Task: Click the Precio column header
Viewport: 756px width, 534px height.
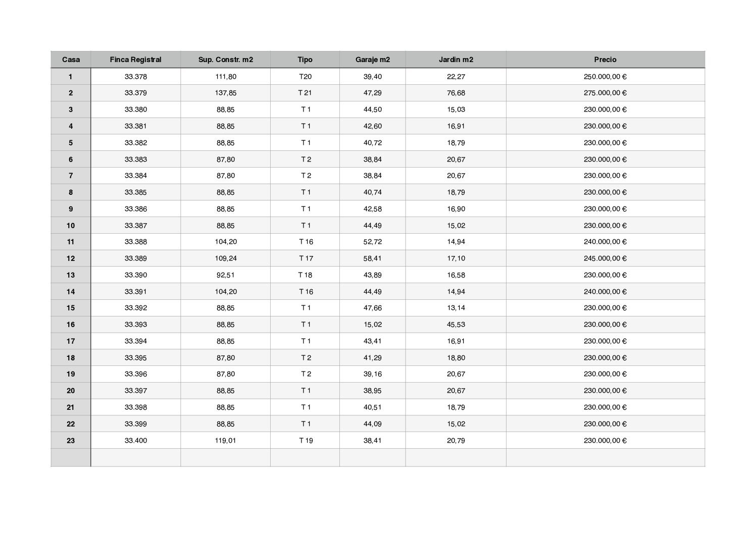Action: (605, 60)
